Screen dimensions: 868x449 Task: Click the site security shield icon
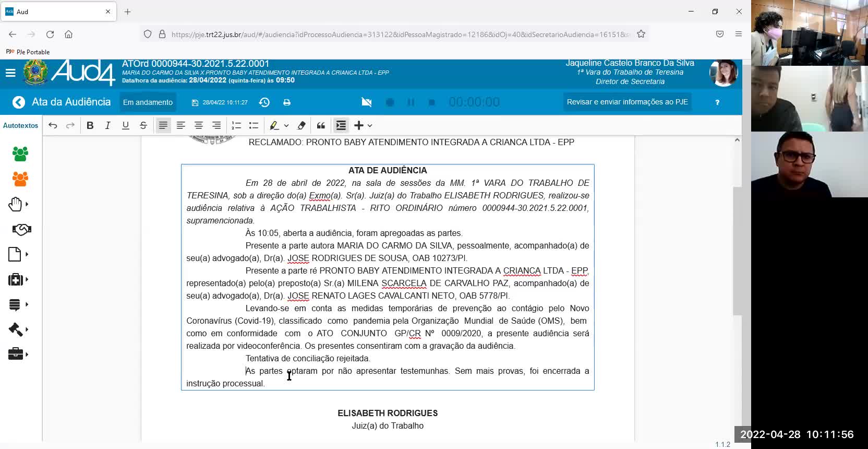point(148,34)
